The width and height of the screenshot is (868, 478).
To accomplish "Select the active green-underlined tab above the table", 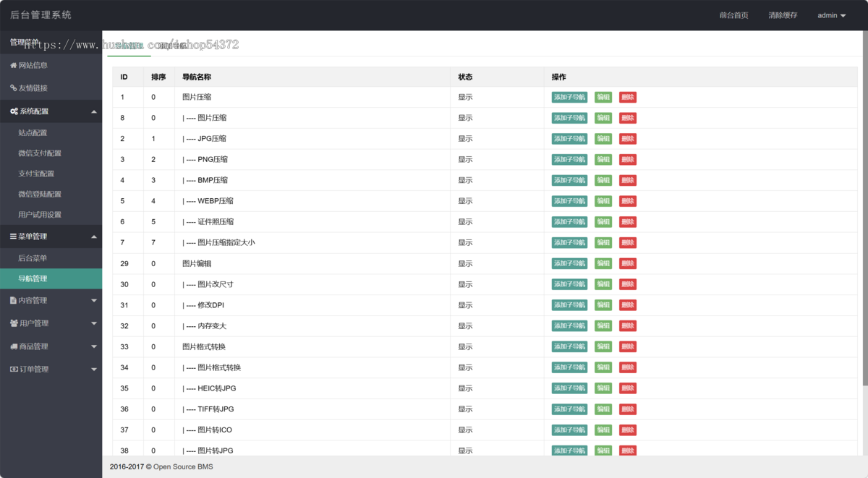I will tap(129, 46).
